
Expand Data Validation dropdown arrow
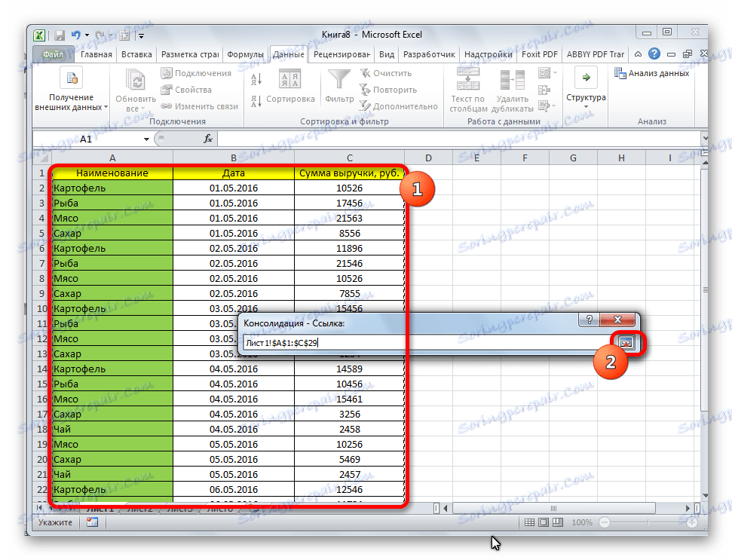pos(555,73)
